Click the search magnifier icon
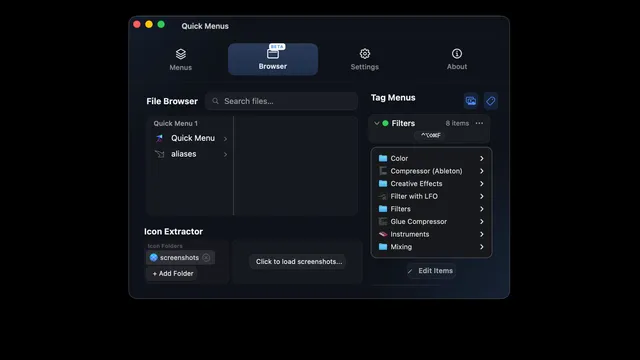This screenshot has height=360, width=640. click(x=216, y=101)
